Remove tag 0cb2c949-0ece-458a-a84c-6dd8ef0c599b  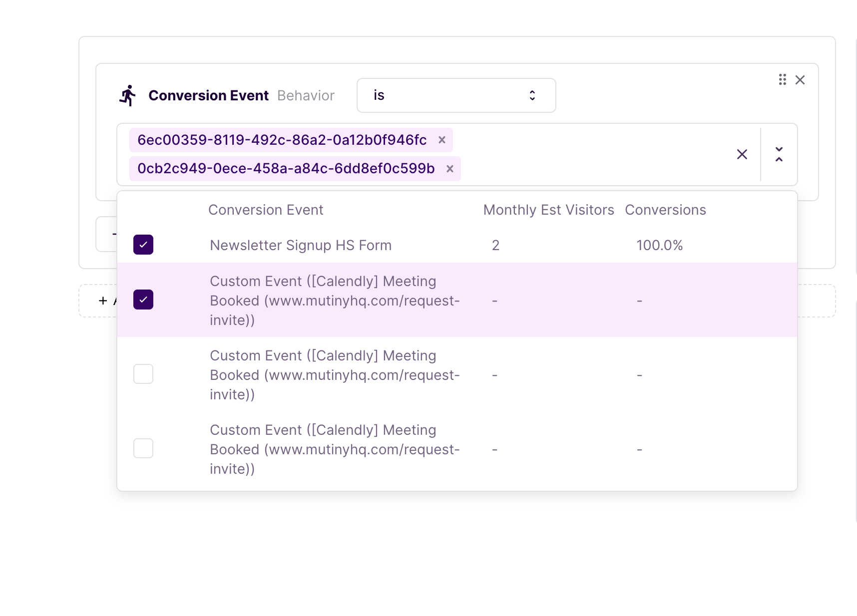(450, 169)
